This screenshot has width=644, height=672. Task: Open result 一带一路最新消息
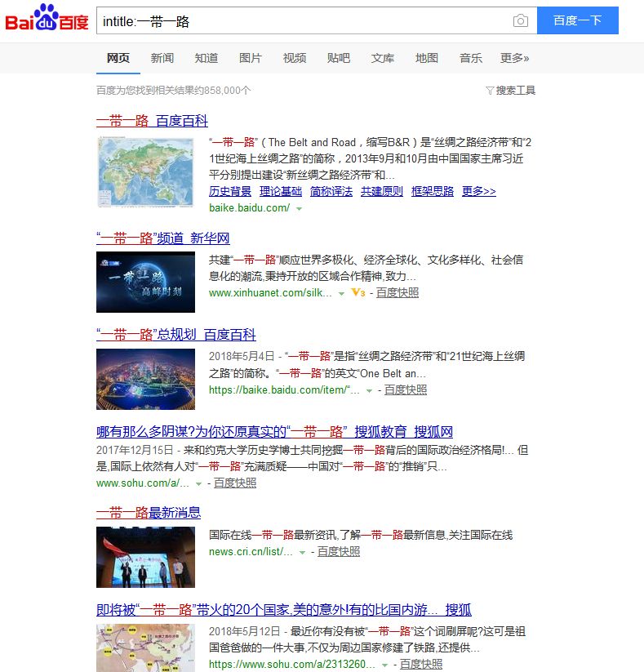[x=149, y=513]
